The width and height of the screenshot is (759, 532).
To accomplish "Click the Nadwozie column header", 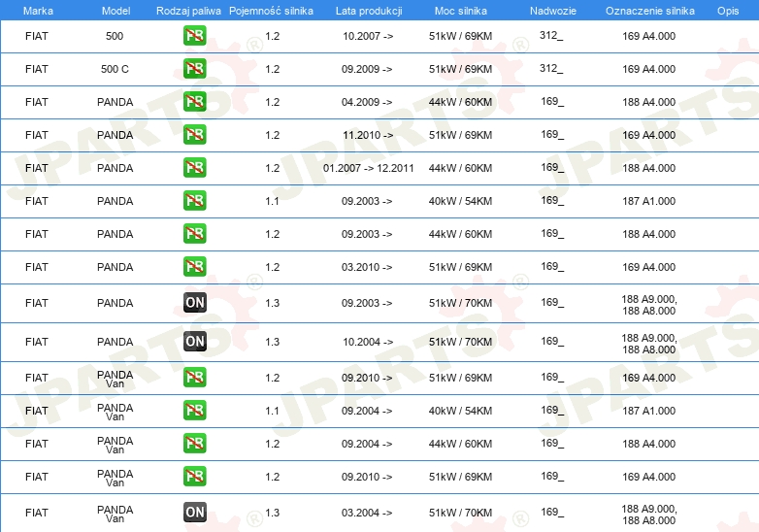I will tap(553, 11).
